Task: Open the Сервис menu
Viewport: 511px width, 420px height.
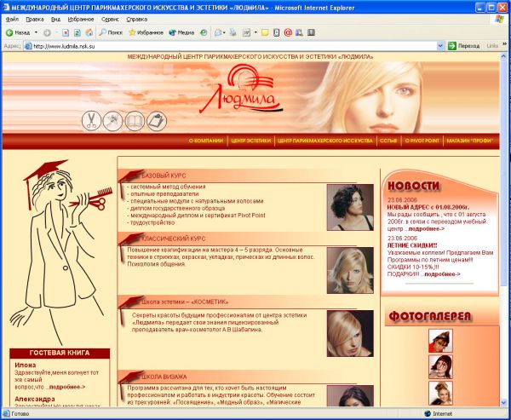Action: tap(110, 20)
